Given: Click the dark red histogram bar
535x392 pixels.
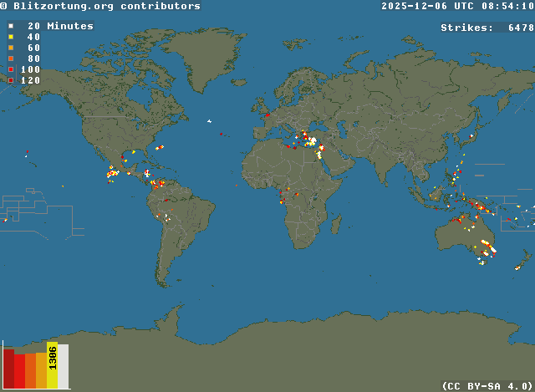Looking at the screenshot, I should 8,369.
